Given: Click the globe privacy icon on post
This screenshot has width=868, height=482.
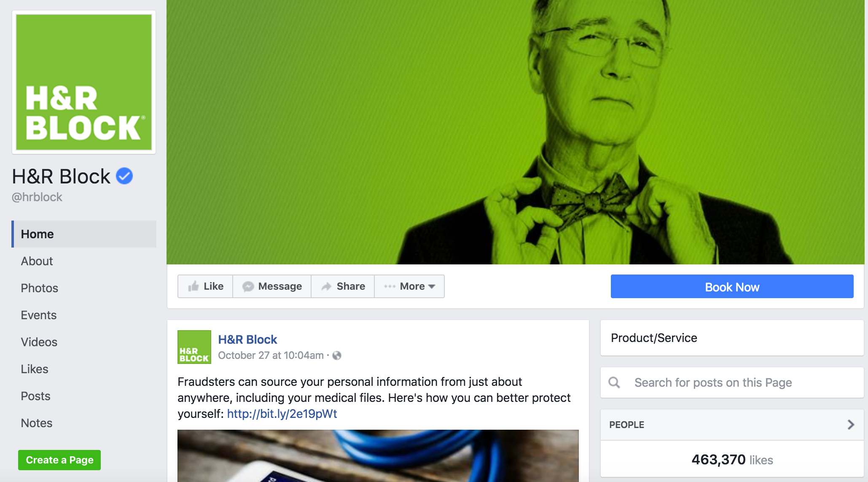Looking at the screenshot, I should click(337, 355).
